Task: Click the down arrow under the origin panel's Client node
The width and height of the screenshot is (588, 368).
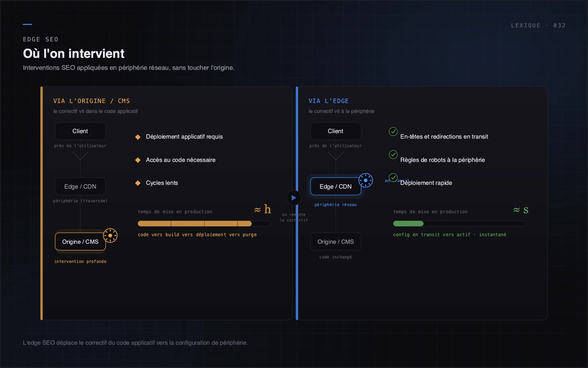Action: pos(80,156)
